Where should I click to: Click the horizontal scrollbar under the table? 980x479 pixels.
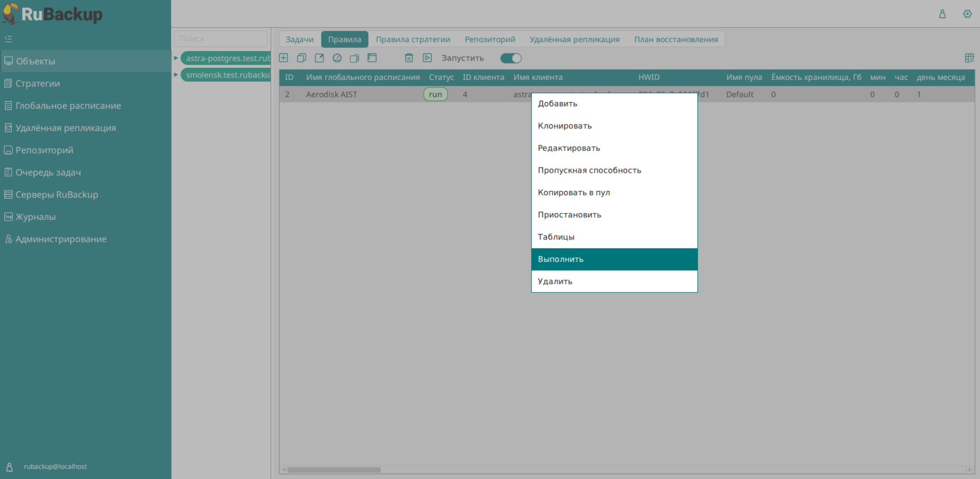(x=334, y=470)
